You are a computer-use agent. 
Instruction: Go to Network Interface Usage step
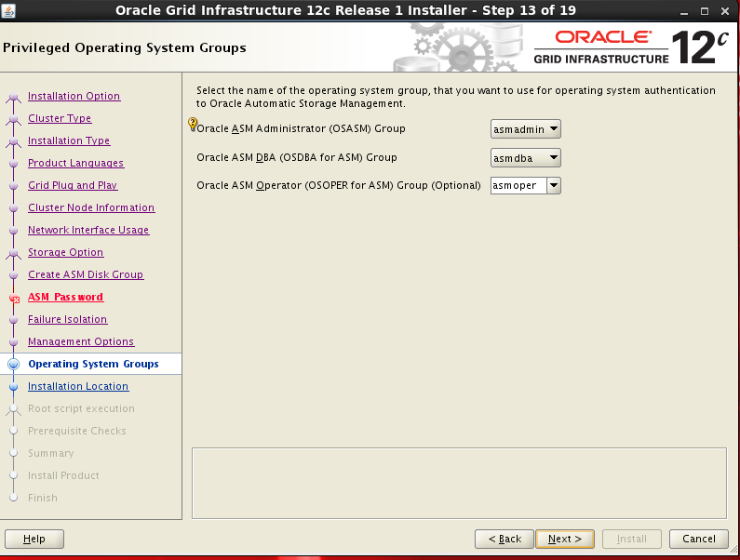[88, 230]
